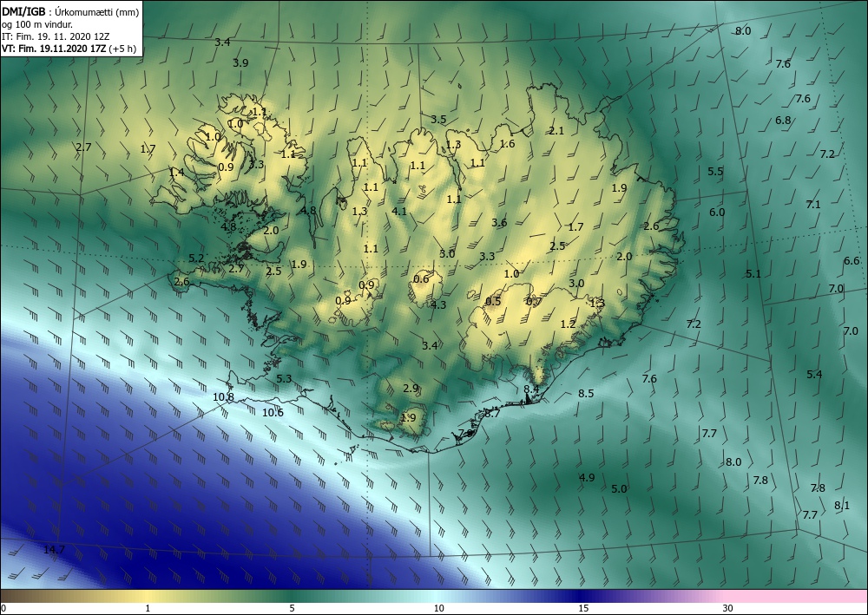Click the colour scale tick label 1
Screen dimensions: 868x615
tap(148, 608)
